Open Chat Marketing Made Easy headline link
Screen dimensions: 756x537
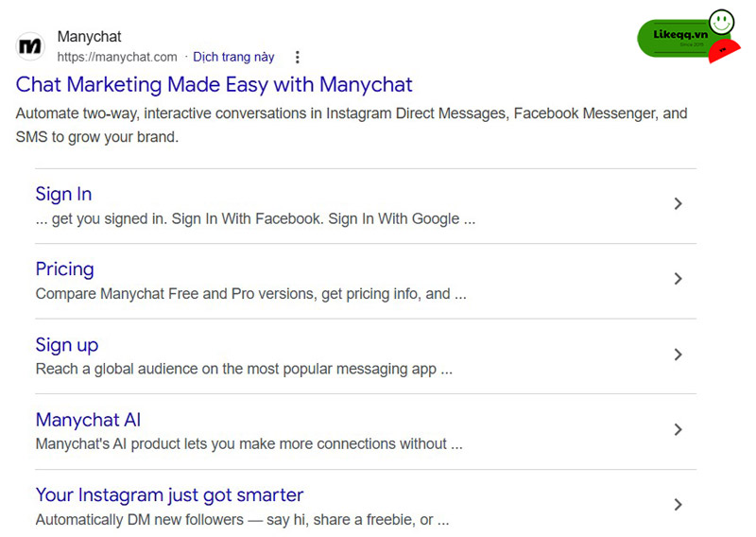[x=215, y=84]
